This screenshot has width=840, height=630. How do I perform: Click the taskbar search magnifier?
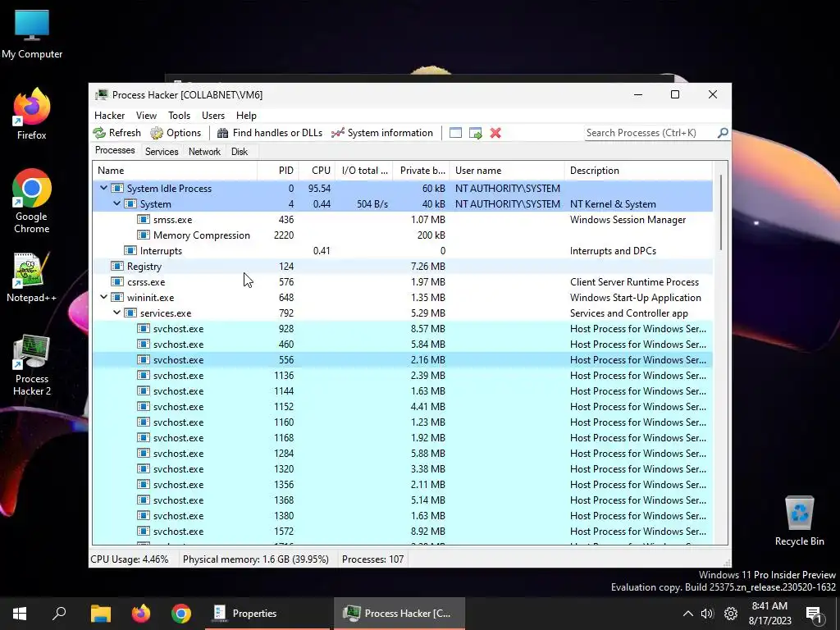[59, 614]
